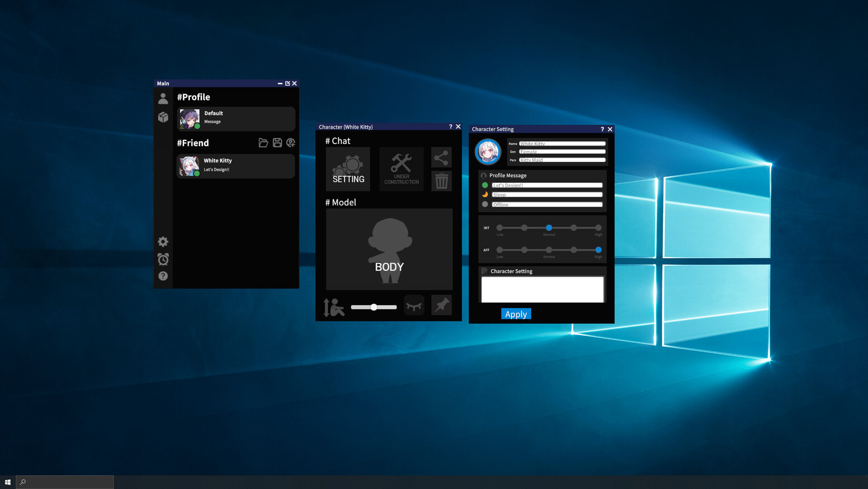The width and height of the screenshot is (868, 489).
Task: Click the save disk icon beside #Friend
Action: (x=277, y=143)
